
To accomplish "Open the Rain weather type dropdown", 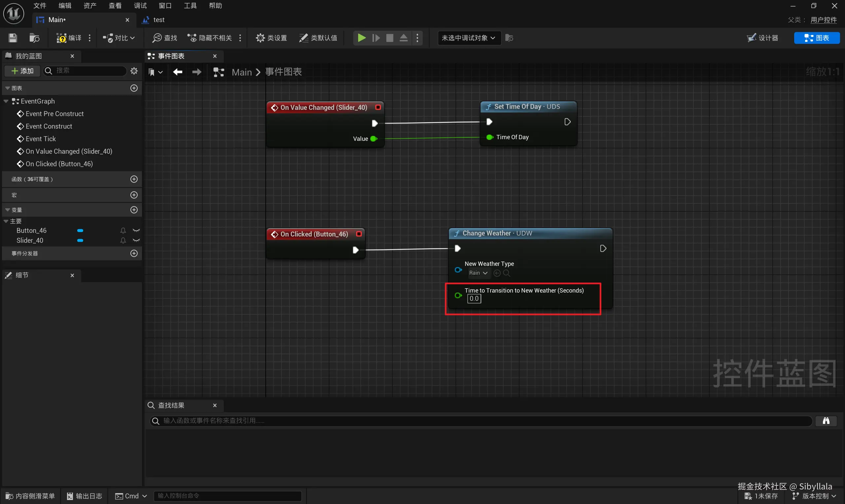I will coord(478,273).
